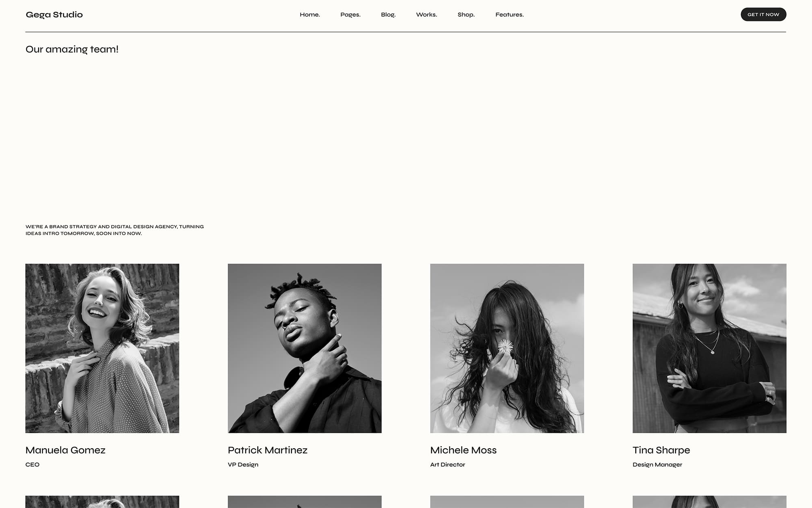The height and width of the screenshot is (508, 812).
Task: Open the Pages menu item
Action: (350, 15)
